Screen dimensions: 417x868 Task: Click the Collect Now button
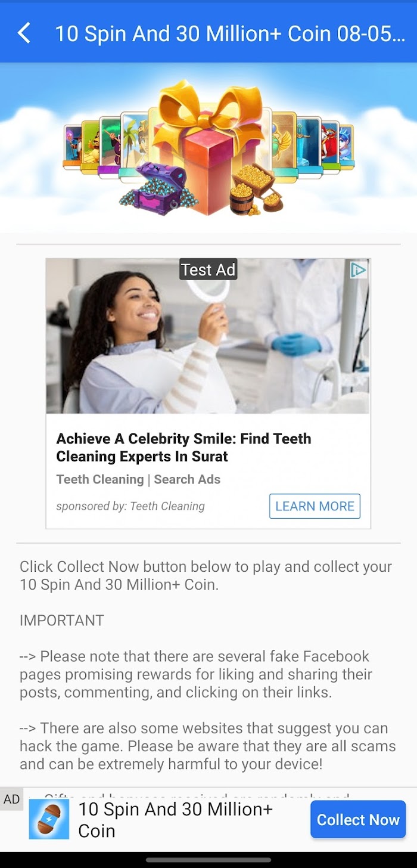click(x=358, y=820)
